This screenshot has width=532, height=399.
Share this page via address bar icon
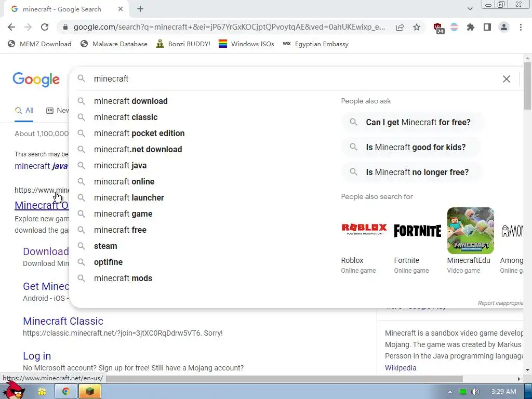pos(400,27)
